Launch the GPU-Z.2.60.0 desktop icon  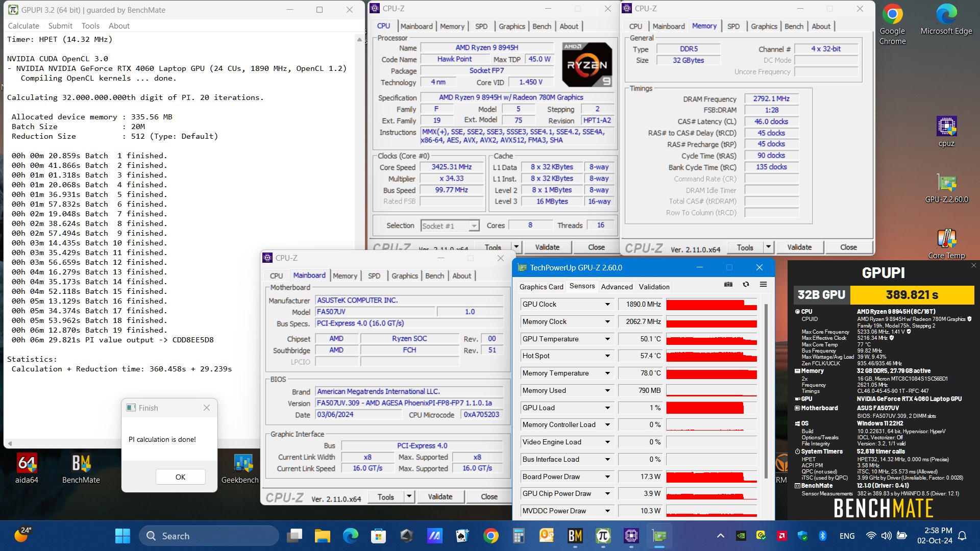tap(946, 188)
